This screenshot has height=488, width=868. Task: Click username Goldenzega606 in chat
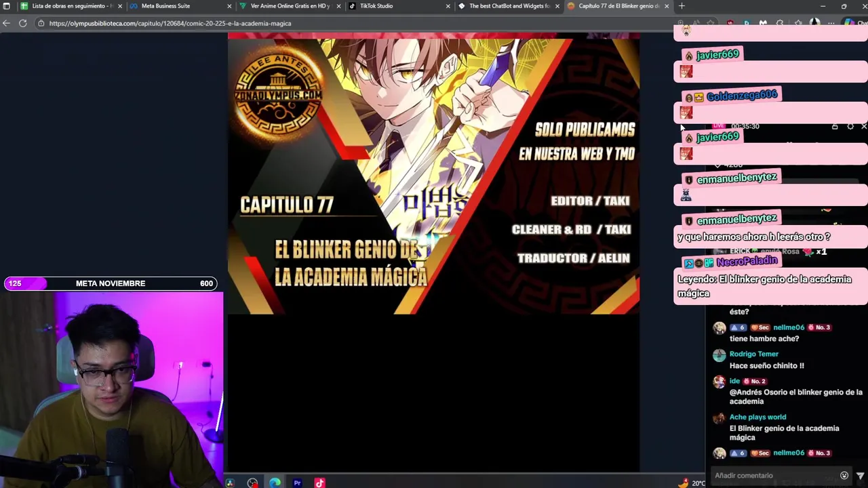coord(741,96)
